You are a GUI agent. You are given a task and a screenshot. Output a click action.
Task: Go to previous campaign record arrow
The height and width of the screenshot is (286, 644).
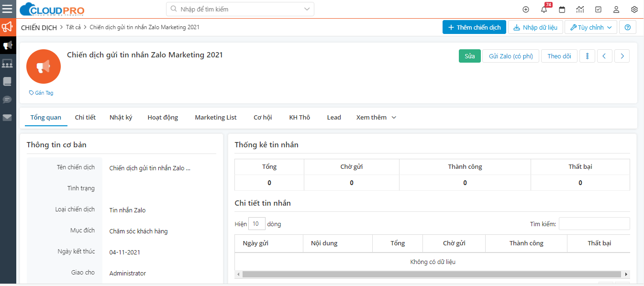click(604, 56)
